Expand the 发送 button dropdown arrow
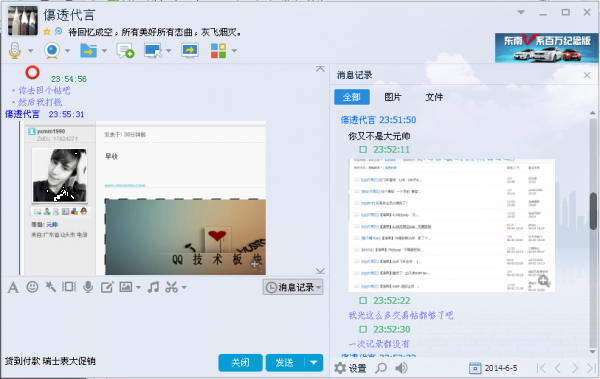 (314, 363)
